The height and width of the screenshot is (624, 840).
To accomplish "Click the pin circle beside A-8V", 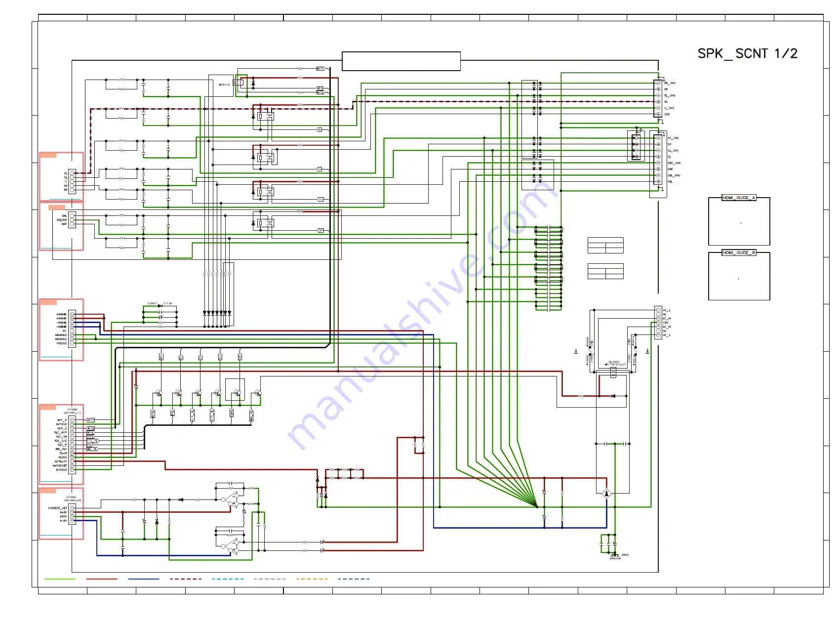I will click(x=72, y=520).
